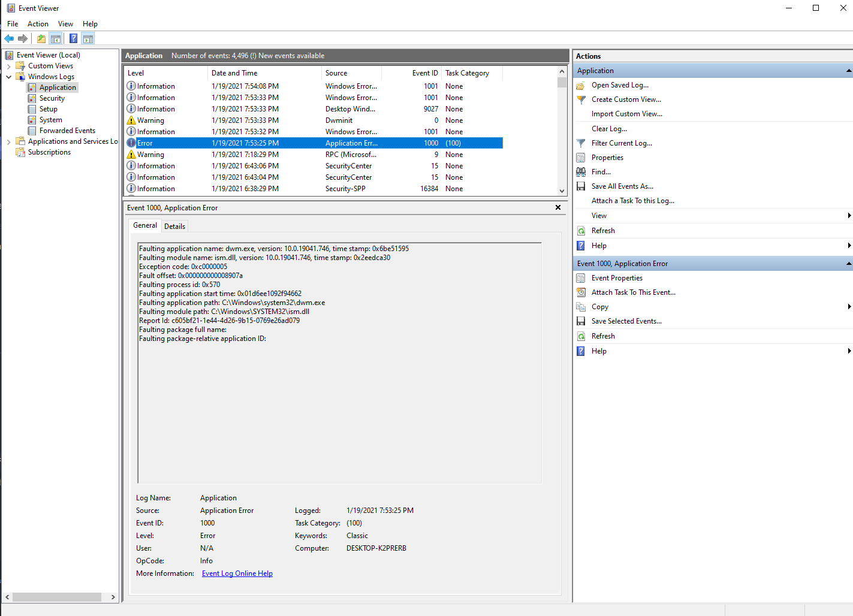This screenshot has height=616, width=853.
Task: Select the Setup log in tree
Action: click(x=49, y=109)
